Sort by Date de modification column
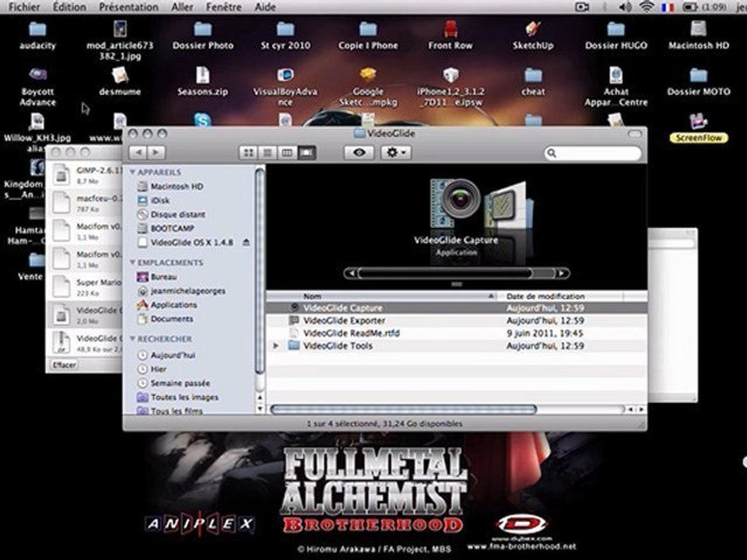This screenshot has width=747, height=560. click(x=559, y=296)
